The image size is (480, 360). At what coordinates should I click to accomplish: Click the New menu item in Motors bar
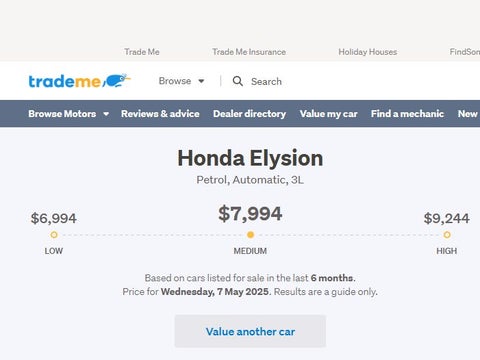click(x=468, y=114)
